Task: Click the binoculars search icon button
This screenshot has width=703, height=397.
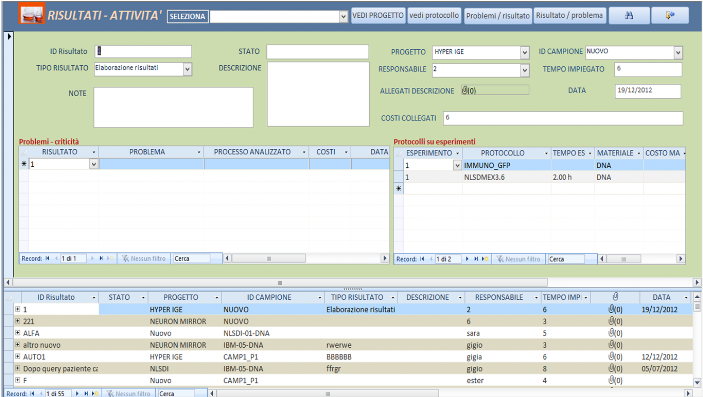Action: 629,16
